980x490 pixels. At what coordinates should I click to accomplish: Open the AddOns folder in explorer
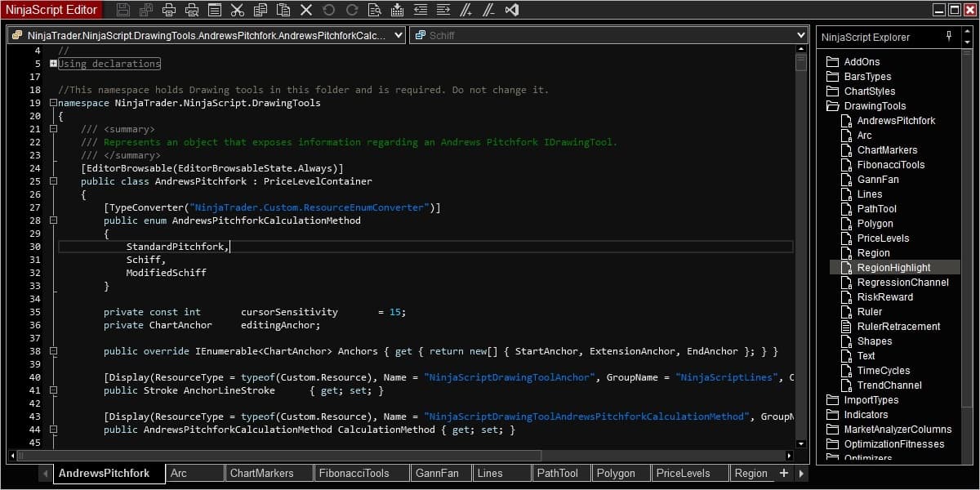coord(862,61)
